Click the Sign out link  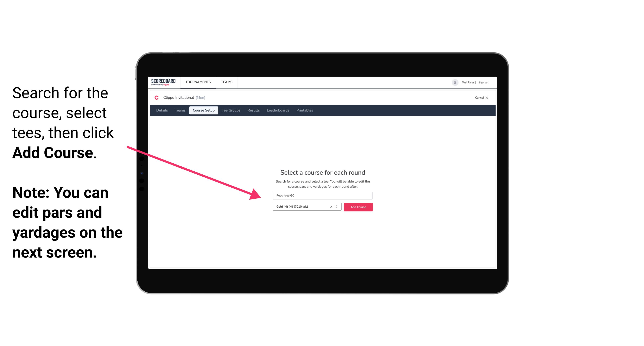coord(484,82)
